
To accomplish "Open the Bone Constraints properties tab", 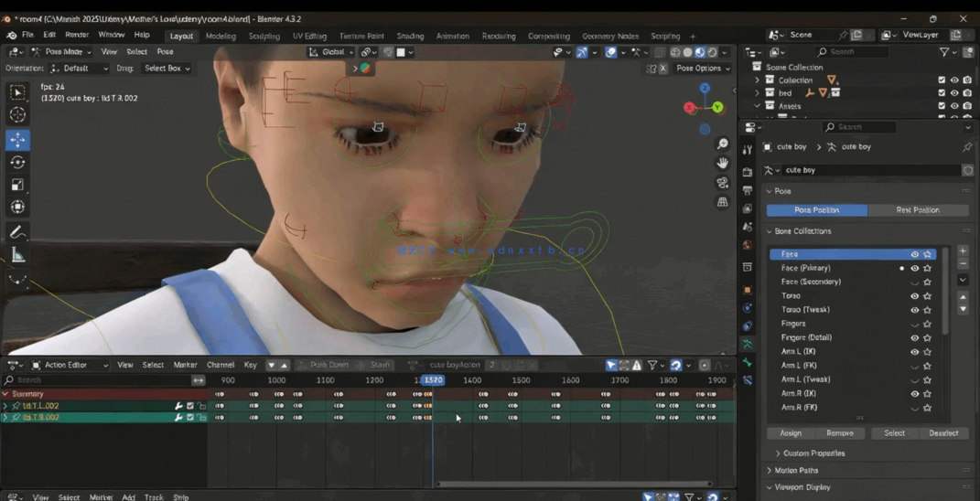I will [x=748, y=379].
